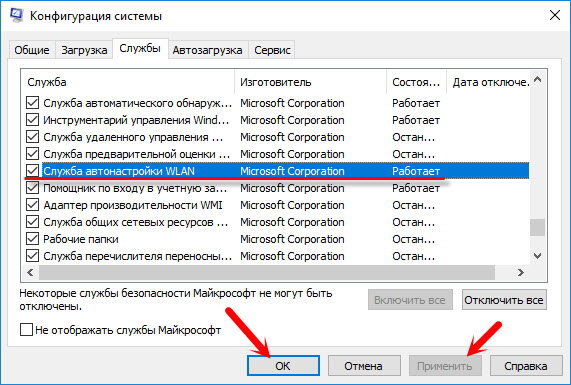571x385 pixels.
Task: Uncheck Служба удаленного управления checkbox
Action: click(x=32, y=137)
